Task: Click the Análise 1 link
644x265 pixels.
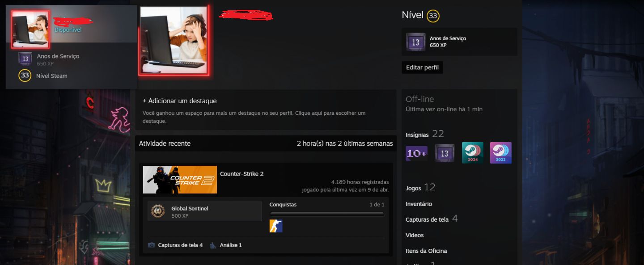Action: (x=231, y=245)
